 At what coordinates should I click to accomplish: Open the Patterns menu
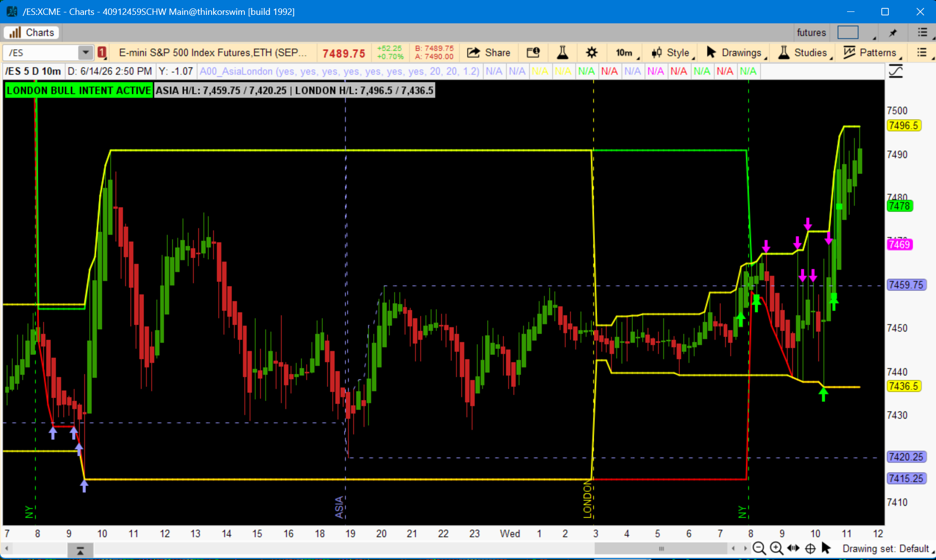[871, 53]
